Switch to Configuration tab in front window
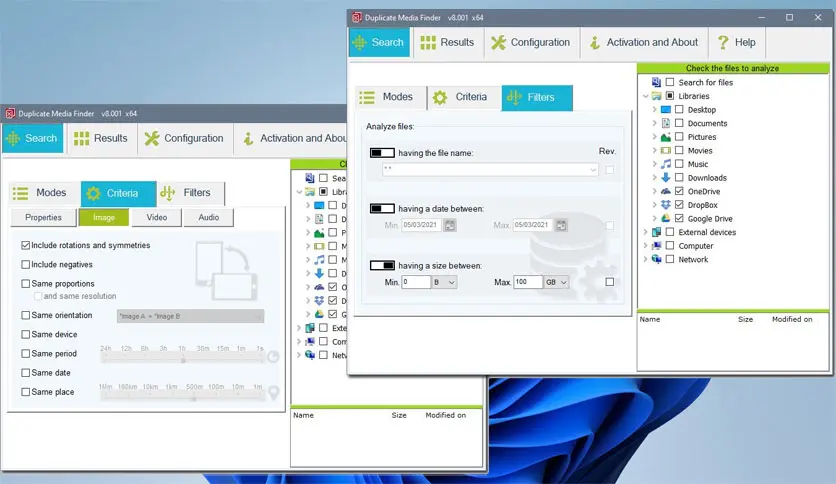 pyautogui.click(x=530, y=43)
